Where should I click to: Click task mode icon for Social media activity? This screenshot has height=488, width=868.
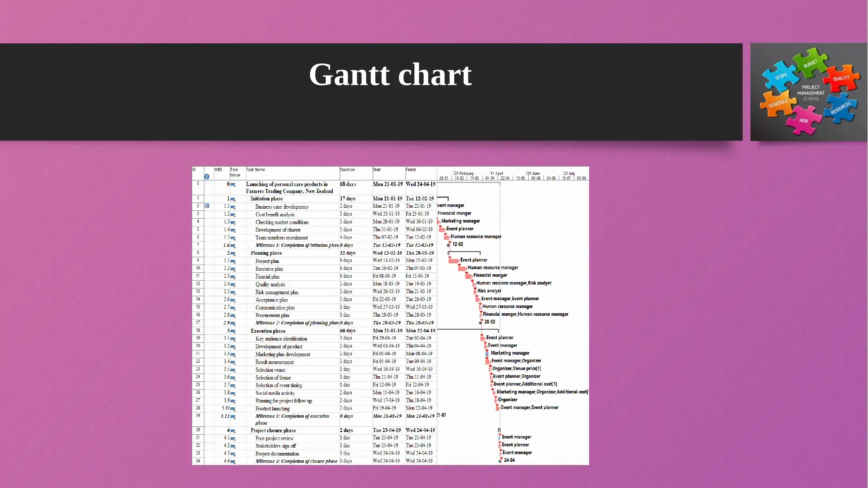point(233,393)
